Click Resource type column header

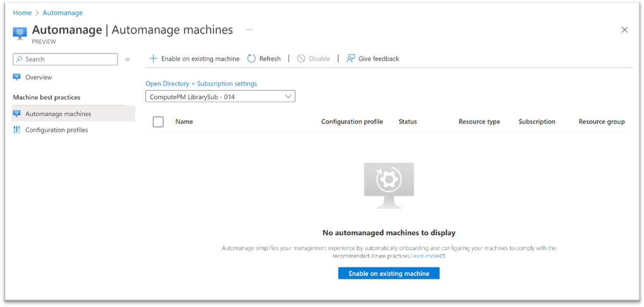(479, 122)
